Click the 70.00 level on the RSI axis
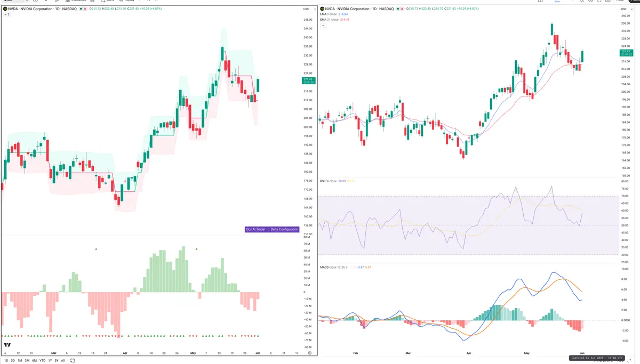Screen dimensions: 640x364 pyautogui.click(x=625, y=196)
